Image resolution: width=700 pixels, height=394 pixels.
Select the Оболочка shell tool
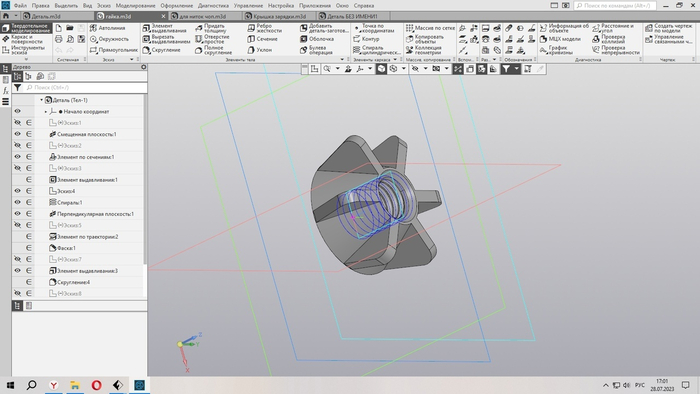point(317,39)
